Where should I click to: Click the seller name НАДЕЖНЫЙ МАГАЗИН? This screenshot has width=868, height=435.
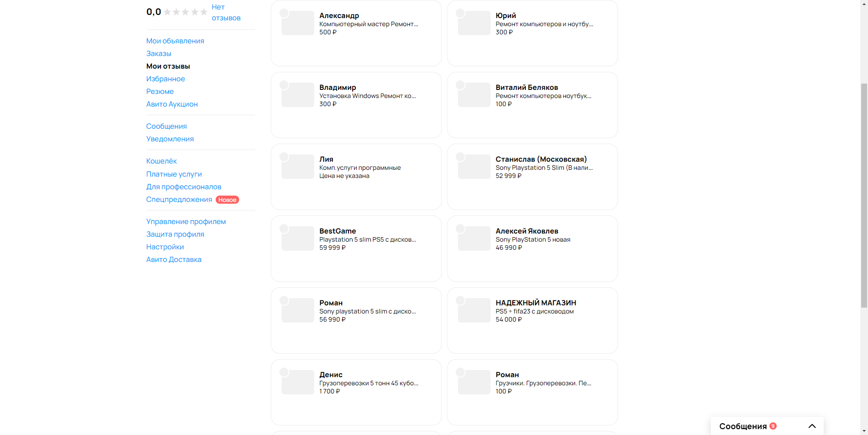coord(536,303)
